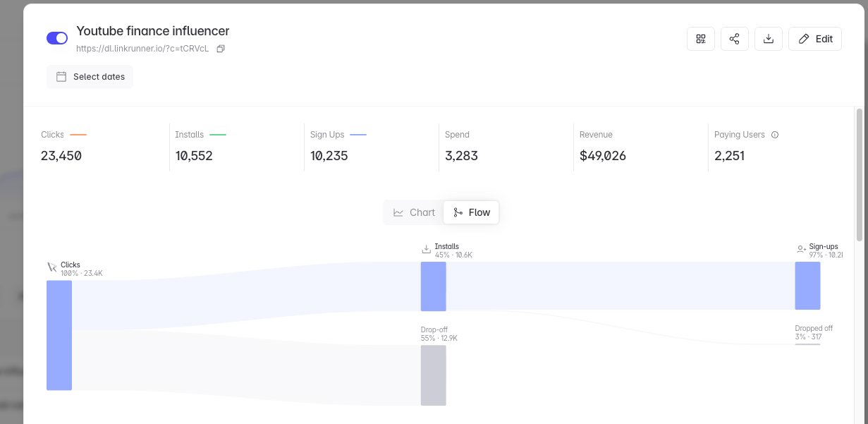Screen dimensions: 868x424
Task: Click the Paying Users info icon
Action: [x=775, y=135]
